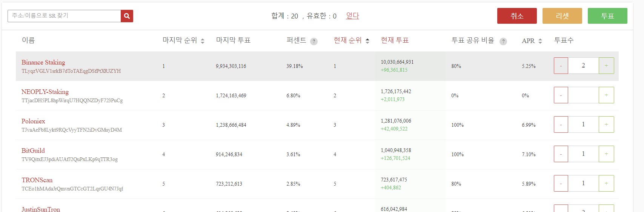Sort by 현재 순위 column arrows
Image resolution: width=644 pixels, height=212 pixels.
367,41
